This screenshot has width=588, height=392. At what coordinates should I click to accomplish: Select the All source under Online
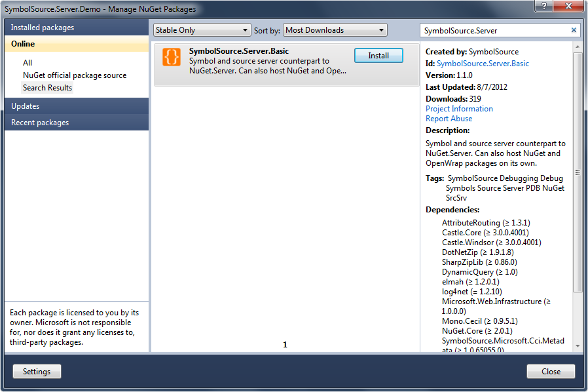point(28,63)
